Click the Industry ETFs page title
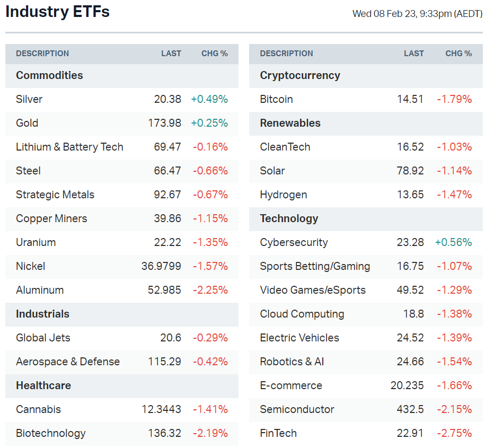Viewport: 486px width, 448px height. pyautogui.click(x=57, y=12)
